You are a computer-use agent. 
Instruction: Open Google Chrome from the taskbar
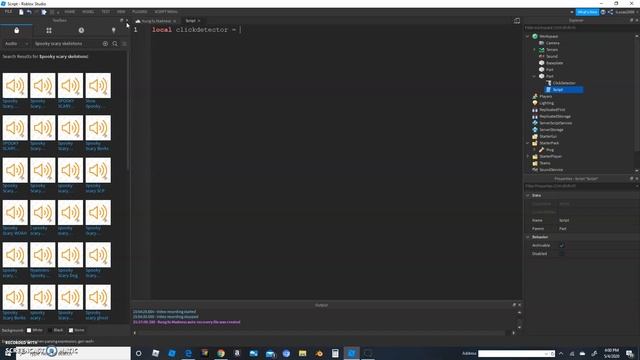click(x=221, y=353)
